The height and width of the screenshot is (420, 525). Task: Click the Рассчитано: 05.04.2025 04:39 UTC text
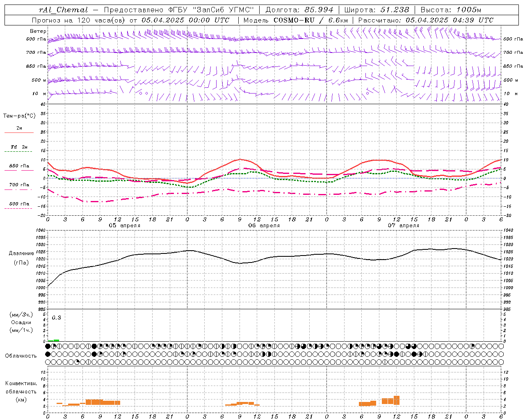click(426, 20)
